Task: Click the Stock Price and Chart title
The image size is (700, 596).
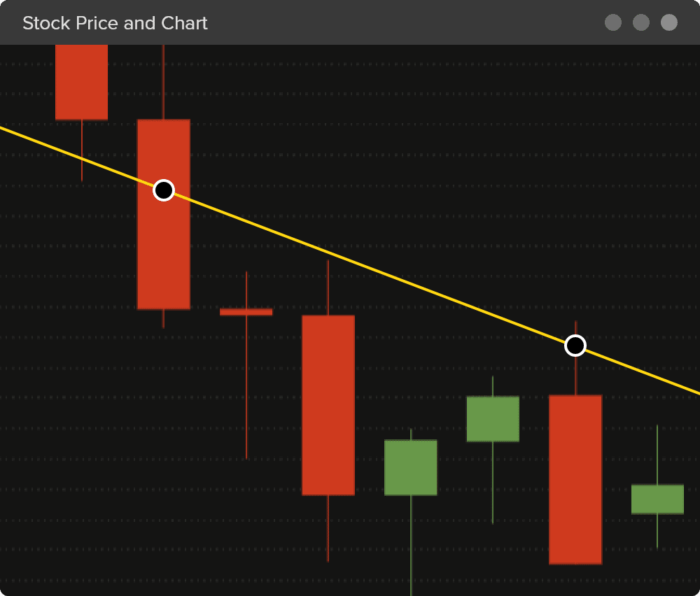Action: [114, 23]
